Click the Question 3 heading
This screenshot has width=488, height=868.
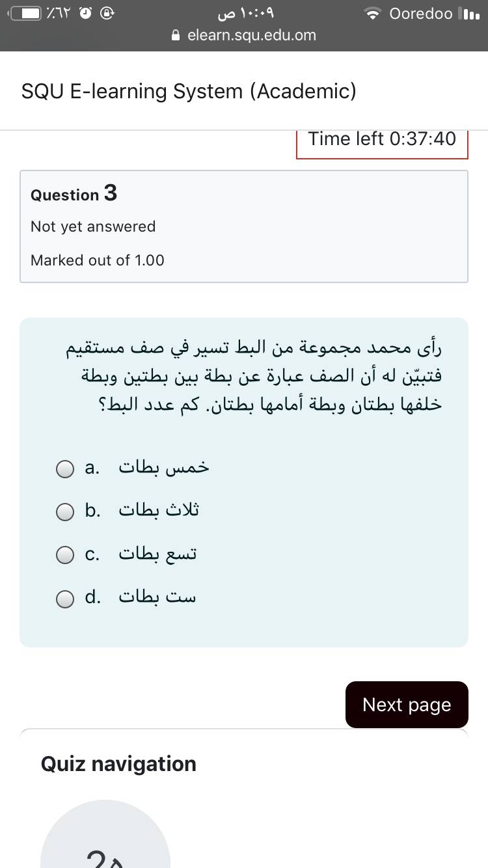[x=74, y=194]
